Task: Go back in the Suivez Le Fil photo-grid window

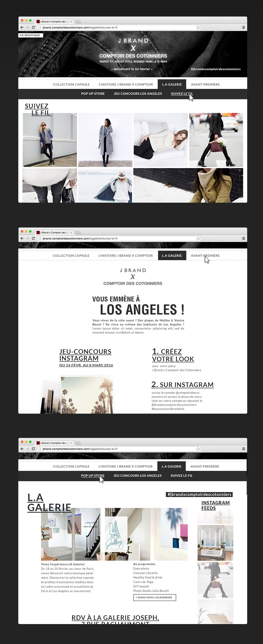Action: pos(22,27)
